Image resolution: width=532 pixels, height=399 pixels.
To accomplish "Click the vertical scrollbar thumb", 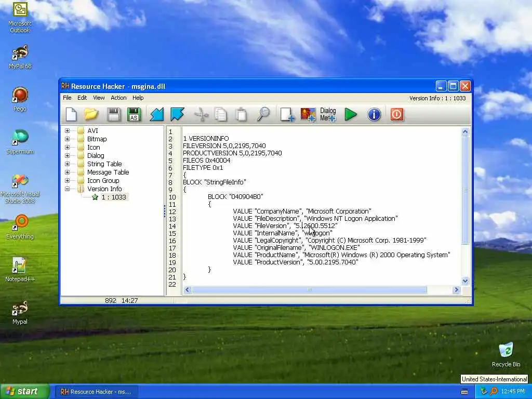I will (465, 190).
